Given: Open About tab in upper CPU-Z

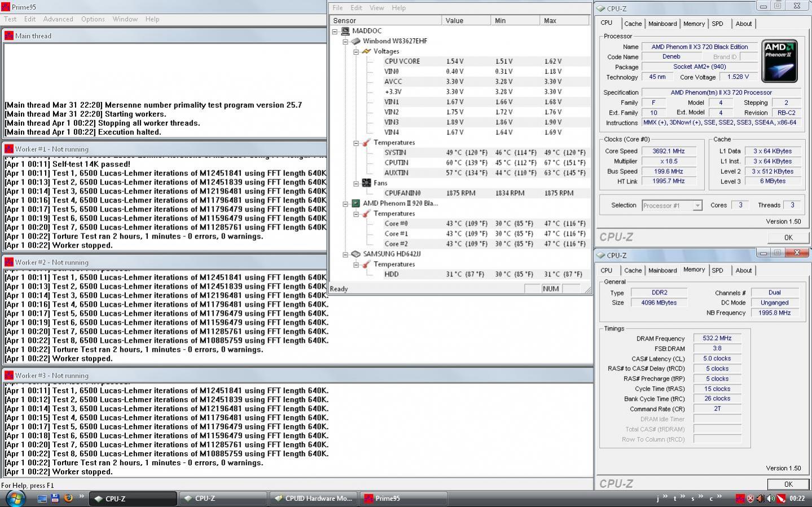Looking at the screenshot, I should (743, 24).
